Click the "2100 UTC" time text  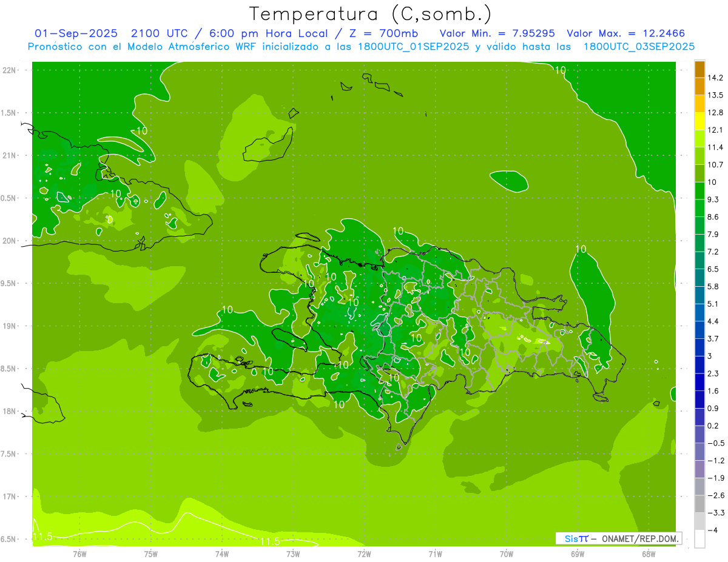(x=159, y=33)
